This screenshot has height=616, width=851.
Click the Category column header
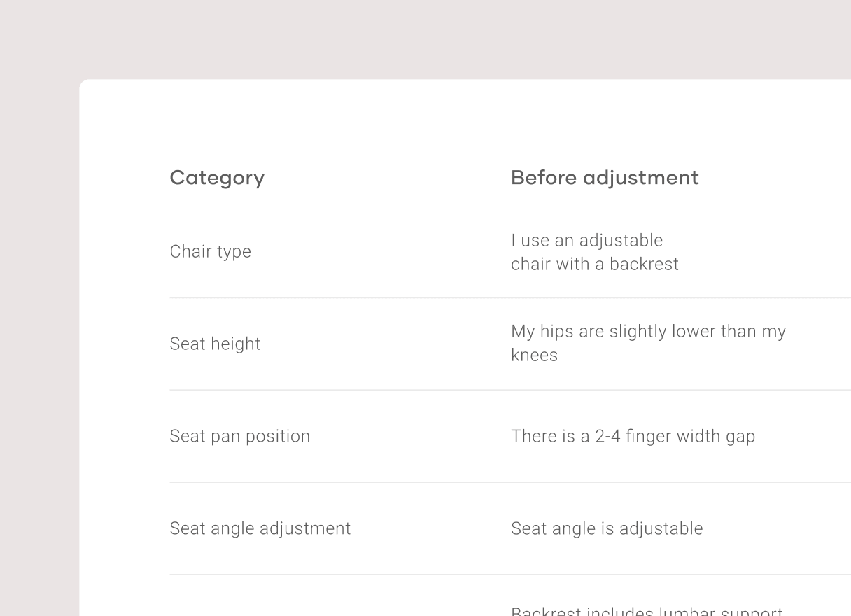click(217, 178)
